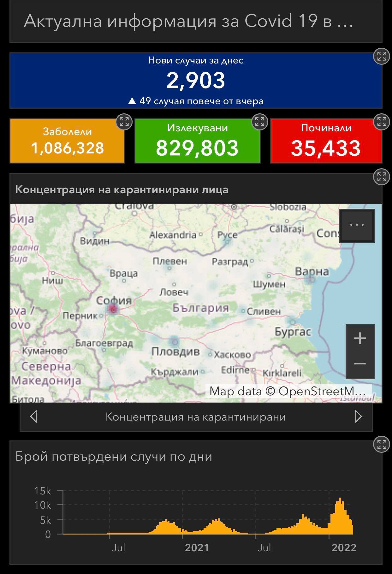Click the София hotspot on the map

(x=113, y=309)
